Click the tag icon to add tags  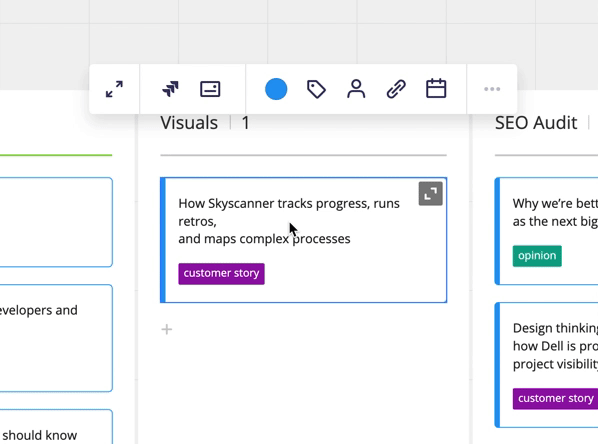pyautogui.click(x=316, y=89)
